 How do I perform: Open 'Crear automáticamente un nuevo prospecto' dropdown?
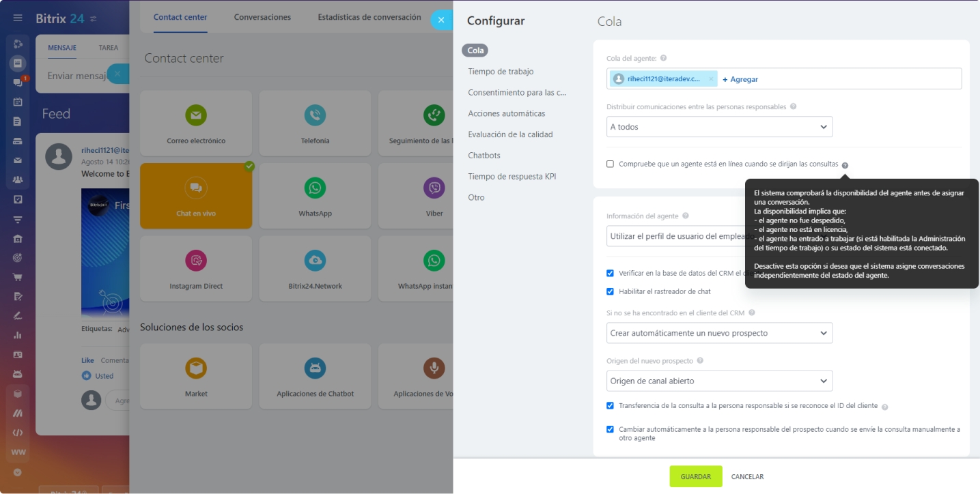point(719,333)
